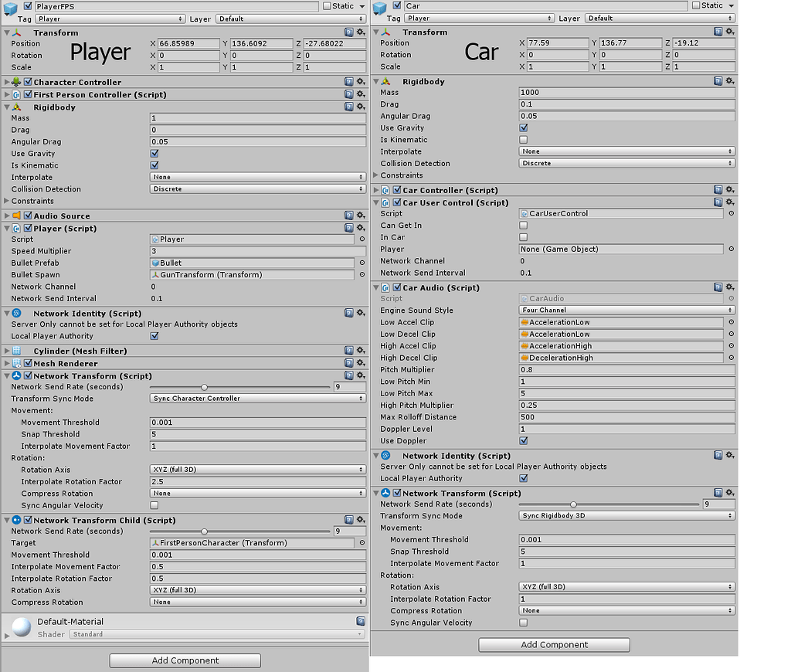Open reference documentation for Network Transform Child

point(349,520)
